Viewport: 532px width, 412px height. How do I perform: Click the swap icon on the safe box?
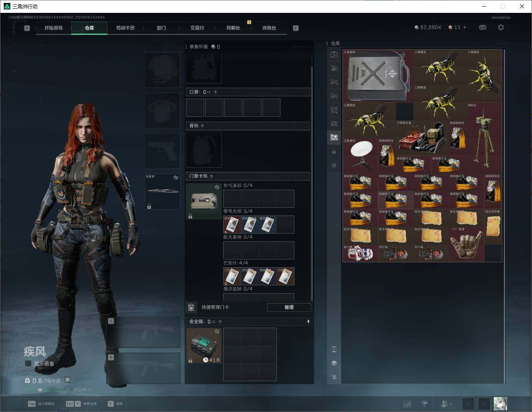coord(217,331)
